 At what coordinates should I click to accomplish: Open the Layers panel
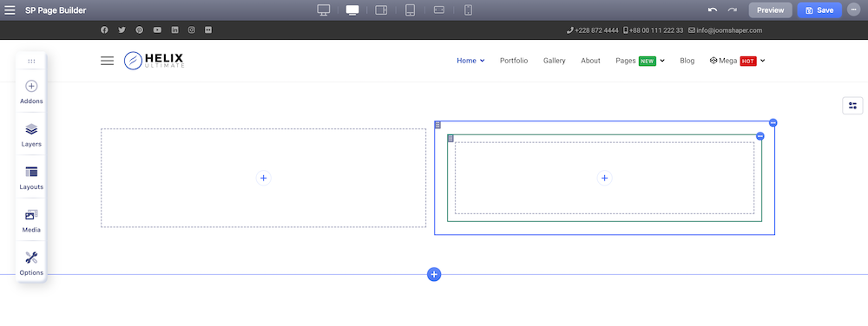coord(31,134)
